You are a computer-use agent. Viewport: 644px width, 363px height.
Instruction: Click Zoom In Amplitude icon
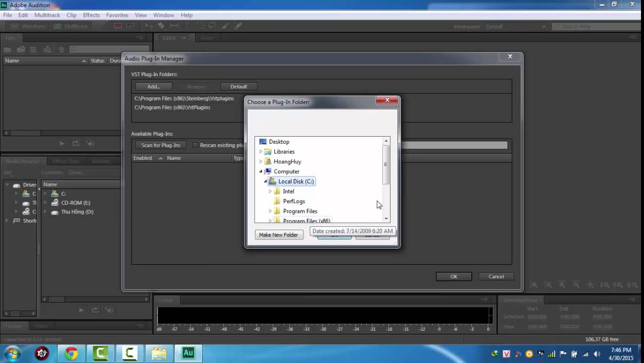point(535,285)
